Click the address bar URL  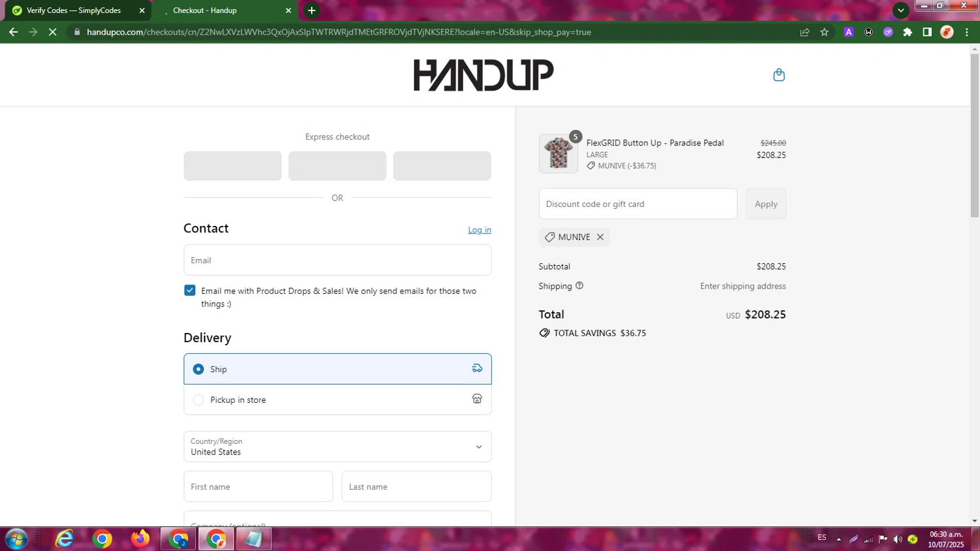339,32
